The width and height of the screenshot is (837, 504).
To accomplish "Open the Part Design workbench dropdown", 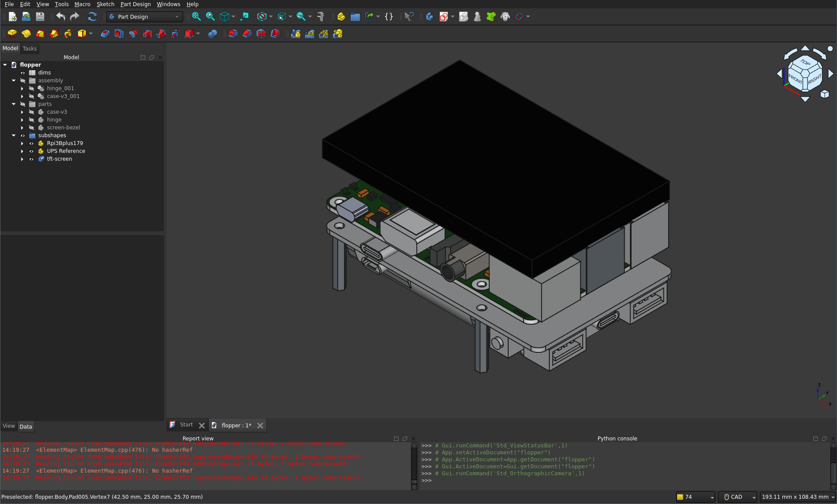I will [144, 17].
